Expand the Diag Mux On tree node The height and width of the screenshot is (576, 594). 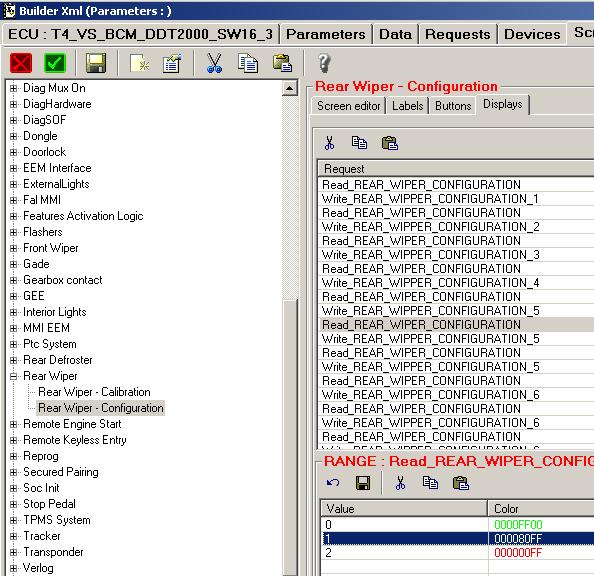pyautogui.click(x=14, y=88)
